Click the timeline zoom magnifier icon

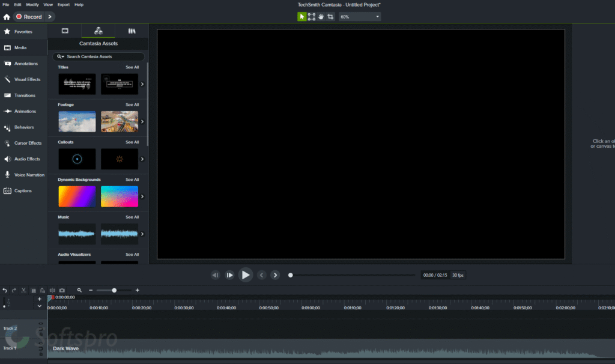coord(79,290)
